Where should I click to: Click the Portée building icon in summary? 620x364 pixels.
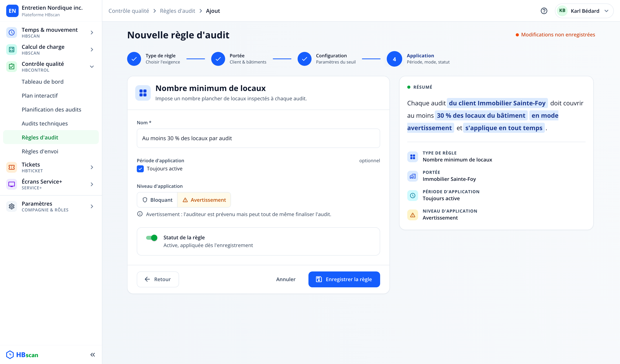pos(413,176)
